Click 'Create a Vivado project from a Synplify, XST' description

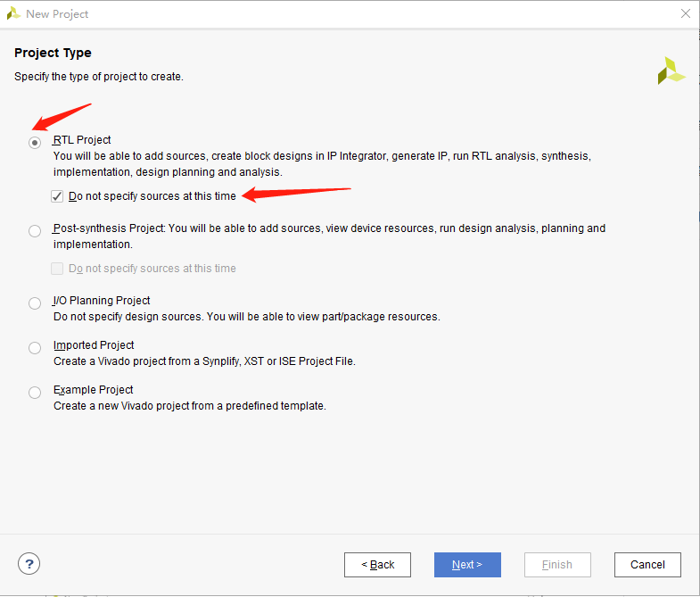point(204,361)
